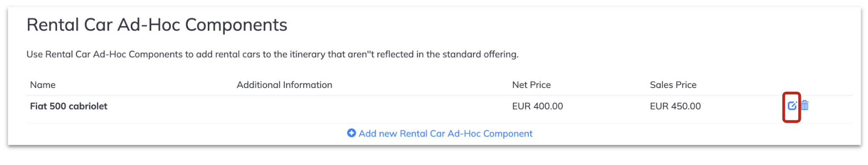Select the Fiat 500 cabriolet name
The height and width of the screenshot is (165, 868).
(69, 106)
